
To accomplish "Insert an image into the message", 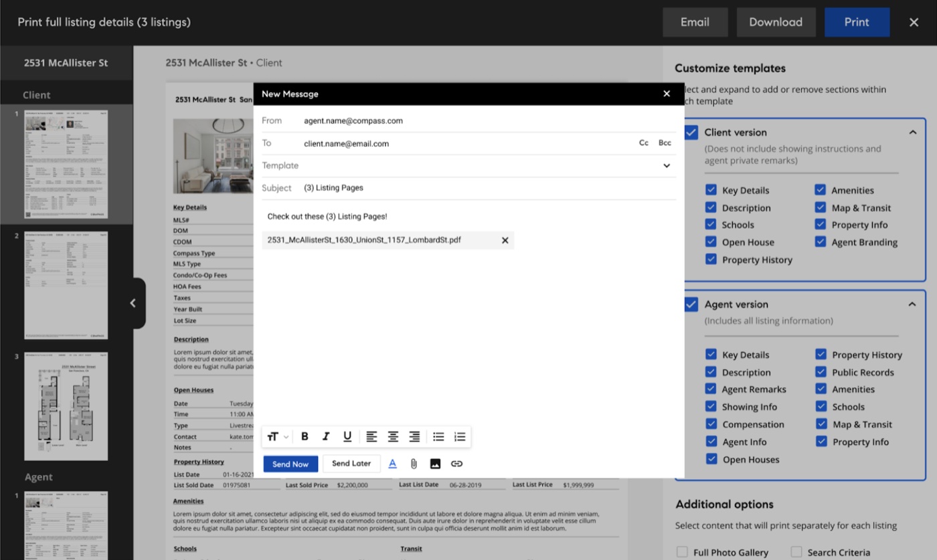I will click(x=435, y=464).
